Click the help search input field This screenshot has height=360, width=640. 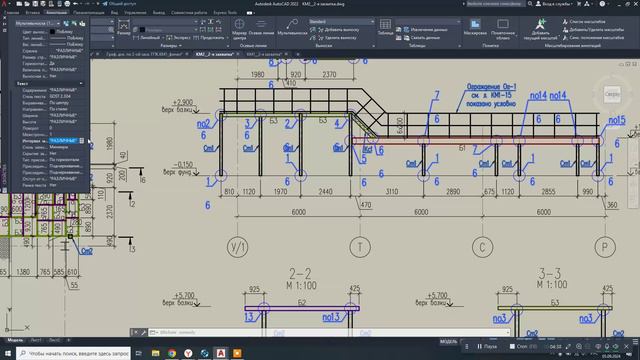[495, 4]
